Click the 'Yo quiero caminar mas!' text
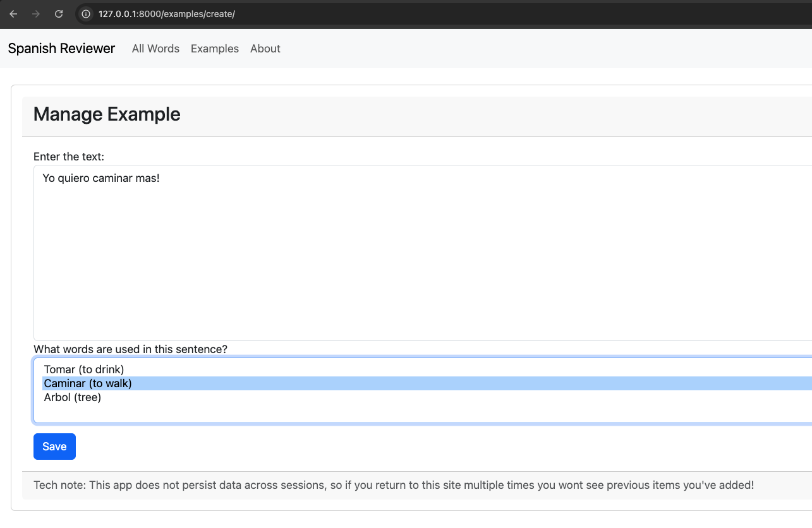Screen dimensions: 812x528 pyautogui.click(x=101, y=178)
